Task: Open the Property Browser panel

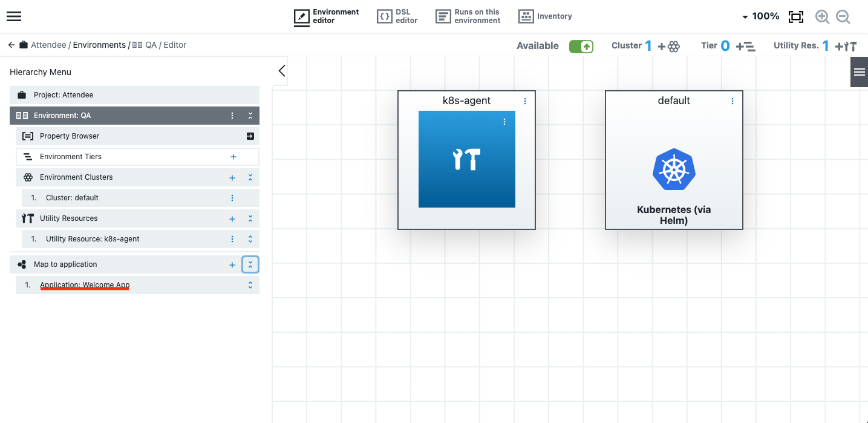Action: click(x=249, y=136)
